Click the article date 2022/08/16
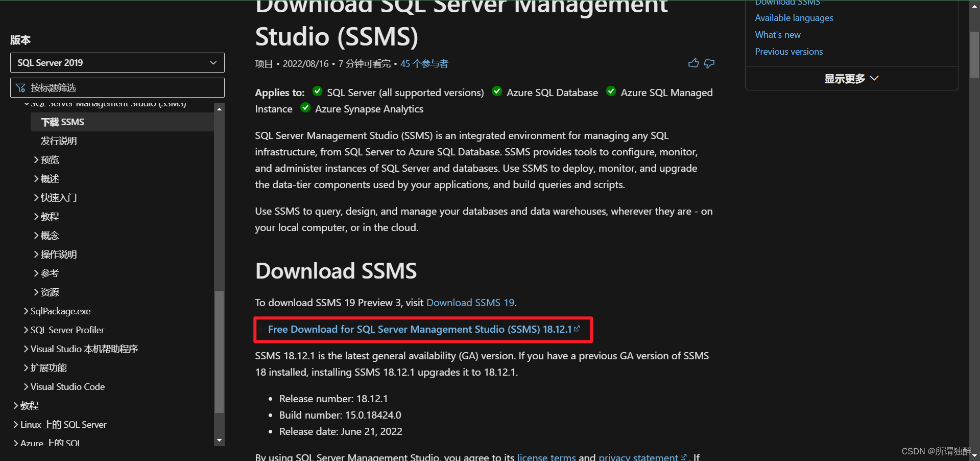Screen dimensions: 980x461 point(306,64)
